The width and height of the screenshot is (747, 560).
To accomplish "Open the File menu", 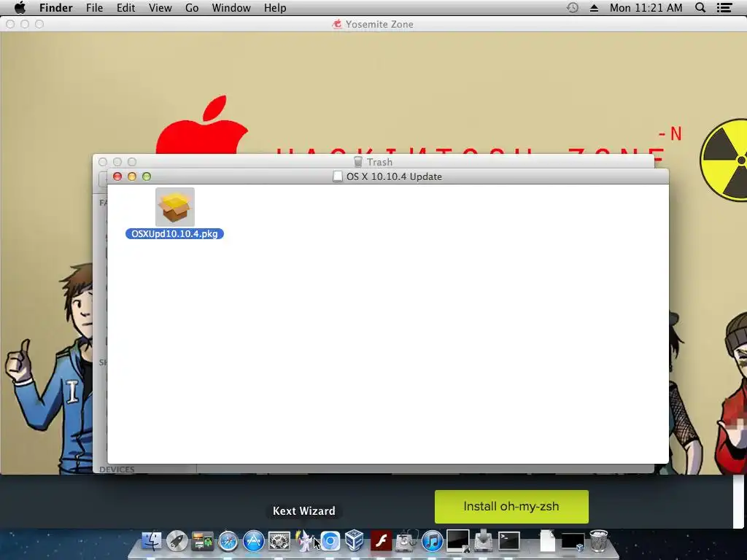I will click(x=94, y=7).
